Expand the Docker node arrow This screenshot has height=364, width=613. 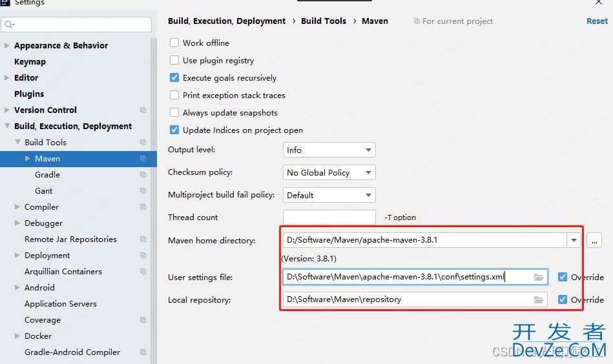pyautogui.click(x=17, y=336)
